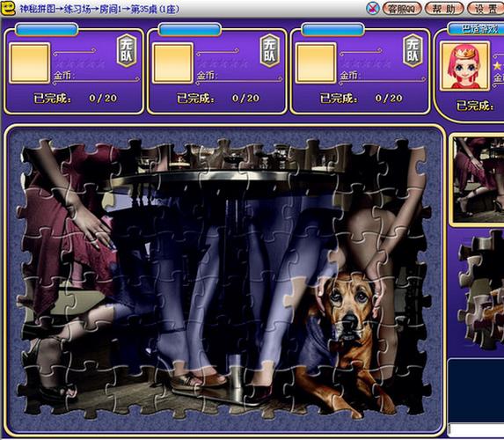Pick the loose puzzle pieces on the right
The width and height of the screenshot is (504, 440).
[x=481, y=290]
